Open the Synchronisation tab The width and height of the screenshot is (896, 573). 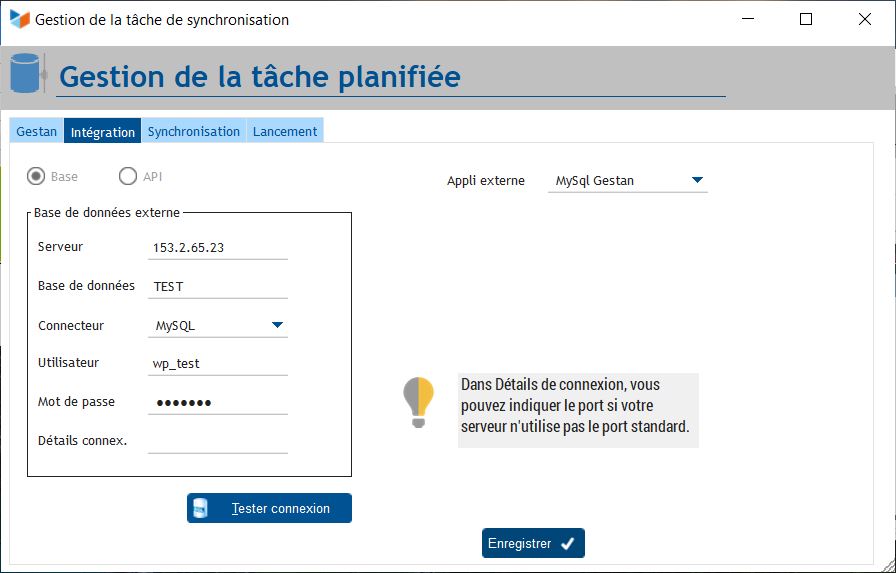tap(194, 131)
